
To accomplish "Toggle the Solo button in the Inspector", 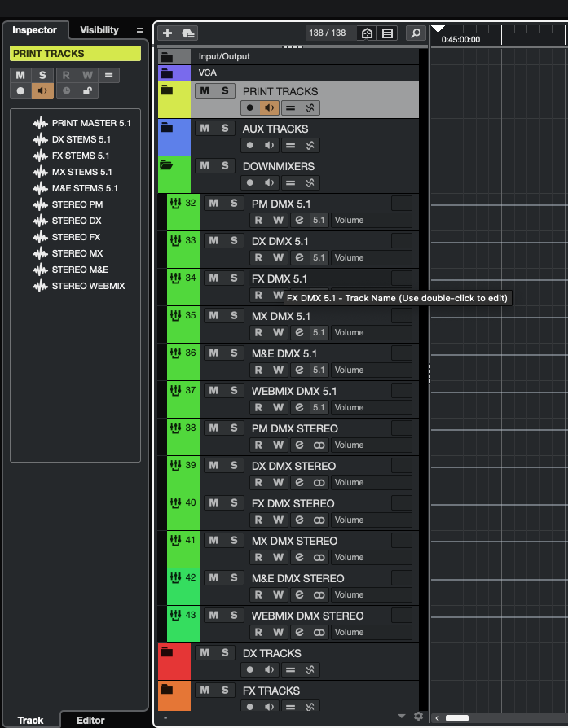I will [42, 75].
